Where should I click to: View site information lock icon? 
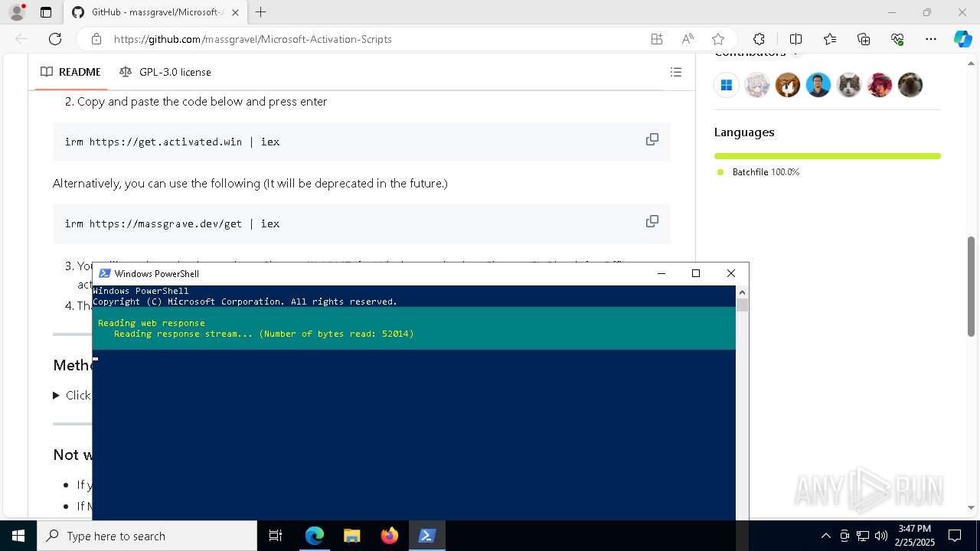[x=96, y=39]
